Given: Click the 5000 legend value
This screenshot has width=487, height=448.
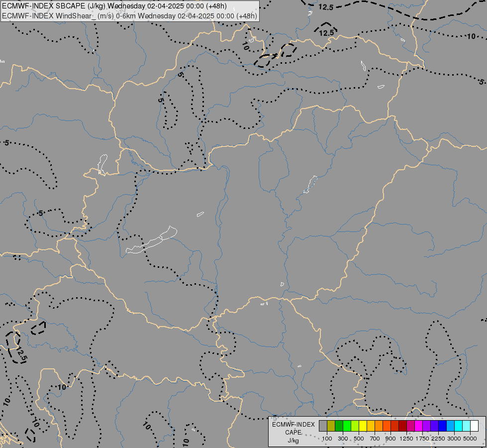Looking at the screenshot, I should click(470, 439).
